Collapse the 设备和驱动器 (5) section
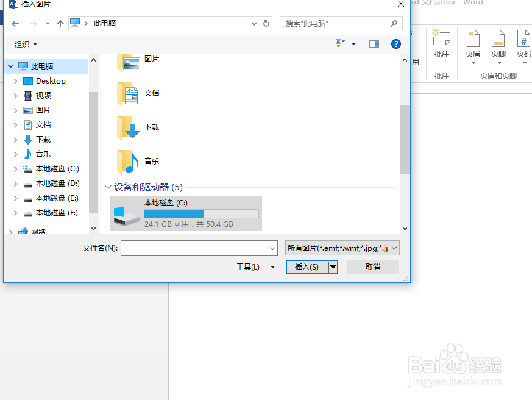Screen dimensions: 532x400 108,187
